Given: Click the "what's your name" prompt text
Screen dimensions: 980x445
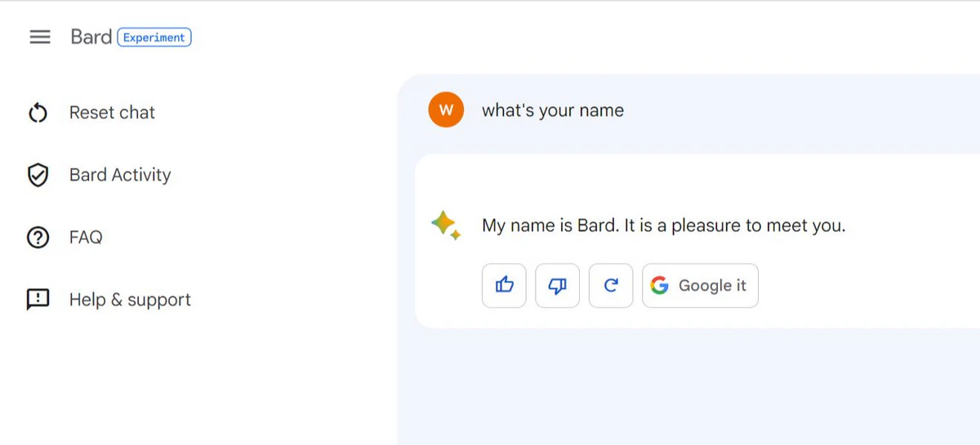Looking at the screenshot, I should coord(553,110).
